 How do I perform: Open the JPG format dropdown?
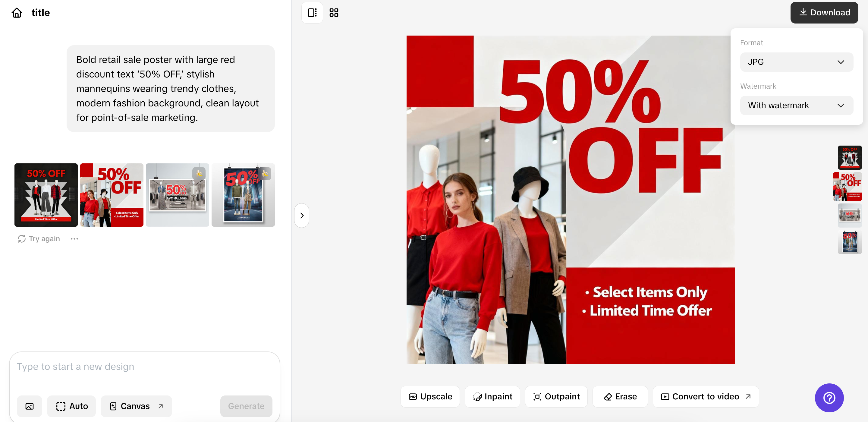(796, 62)
